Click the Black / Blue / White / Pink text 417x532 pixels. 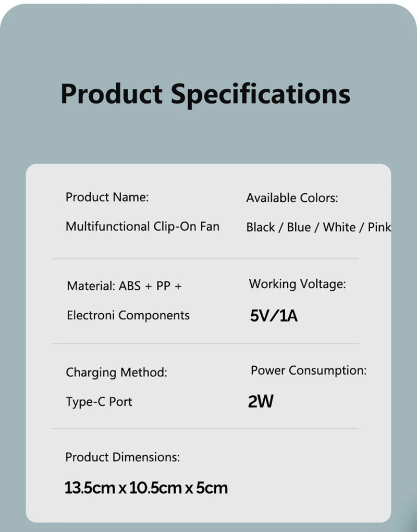click(x=318, y=227)
